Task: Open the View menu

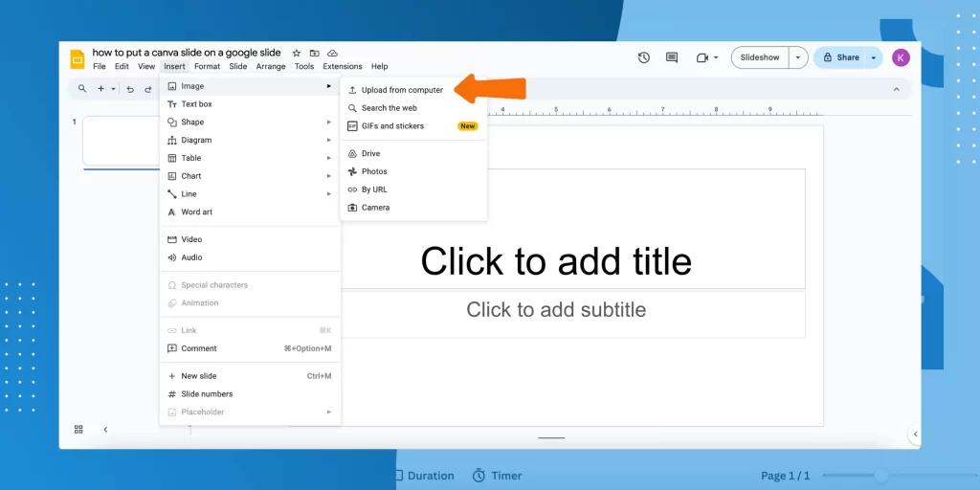Action: [x=146, y=66]
